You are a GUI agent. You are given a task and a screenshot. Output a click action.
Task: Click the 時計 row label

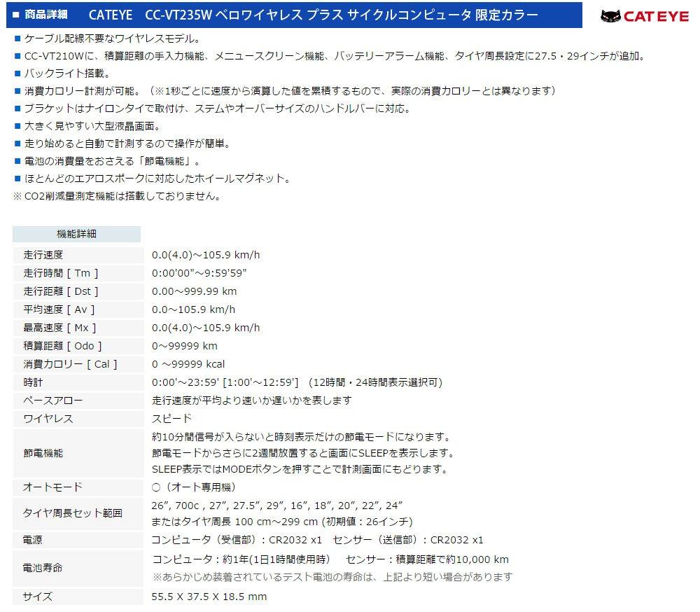tap(33, 382)
